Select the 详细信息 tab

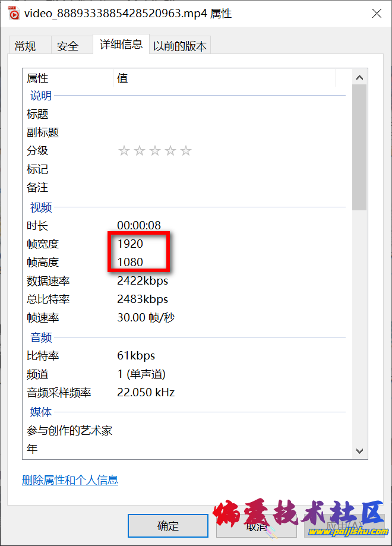(121, 45)
